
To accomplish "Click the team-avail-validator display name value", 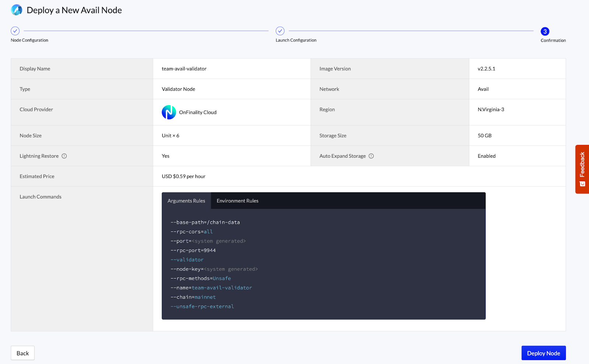I will click(184, 69).
